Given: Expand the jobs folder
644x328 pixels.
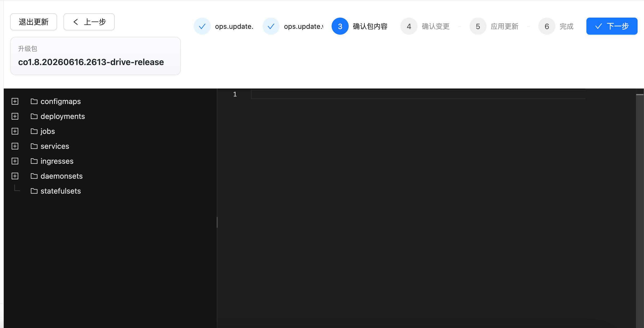Looking at the screenshot, I should [x=15, y=131].
